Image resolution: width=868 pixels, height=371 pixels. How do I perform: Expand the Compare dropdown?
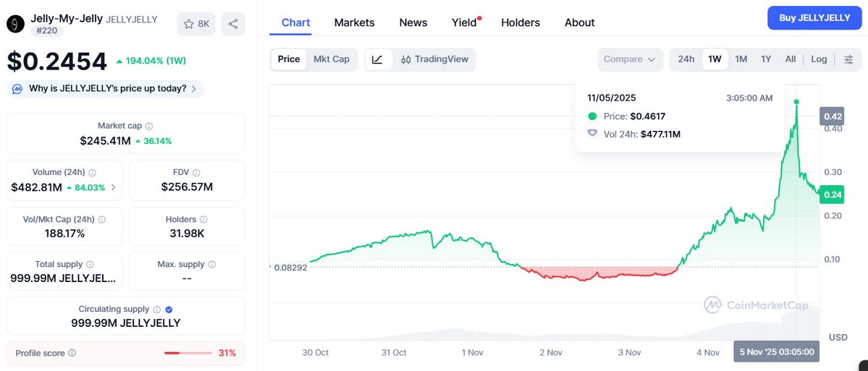click(630, 59)
